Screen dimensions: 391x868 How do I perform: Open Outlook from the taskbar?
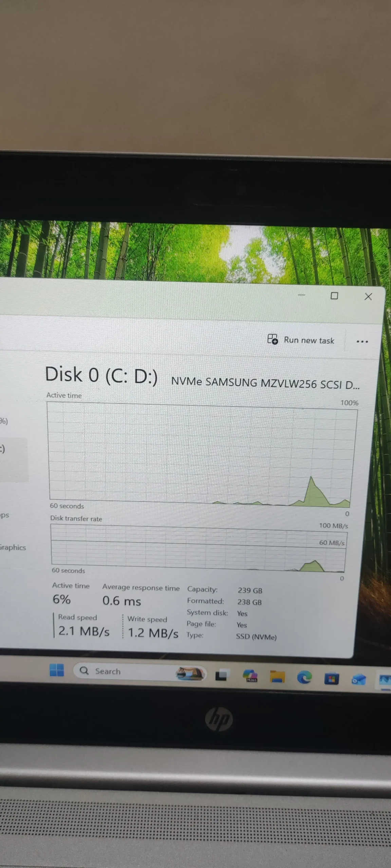click(x=359, y=679)
